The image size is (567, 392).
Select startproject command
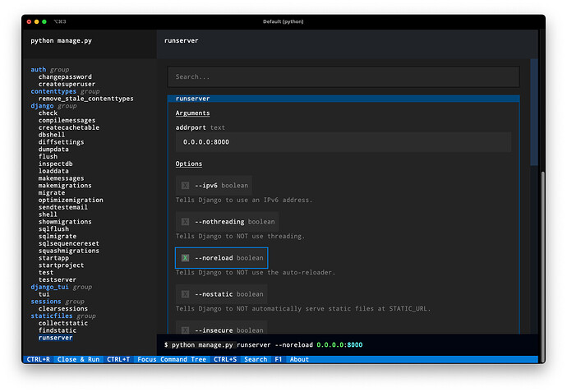(61, 265)
